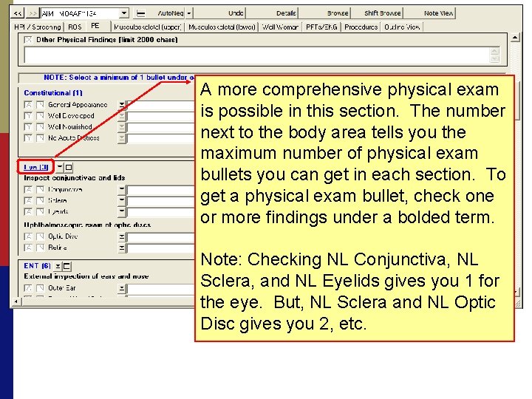Check the N box for No Acute Distress

40,137
